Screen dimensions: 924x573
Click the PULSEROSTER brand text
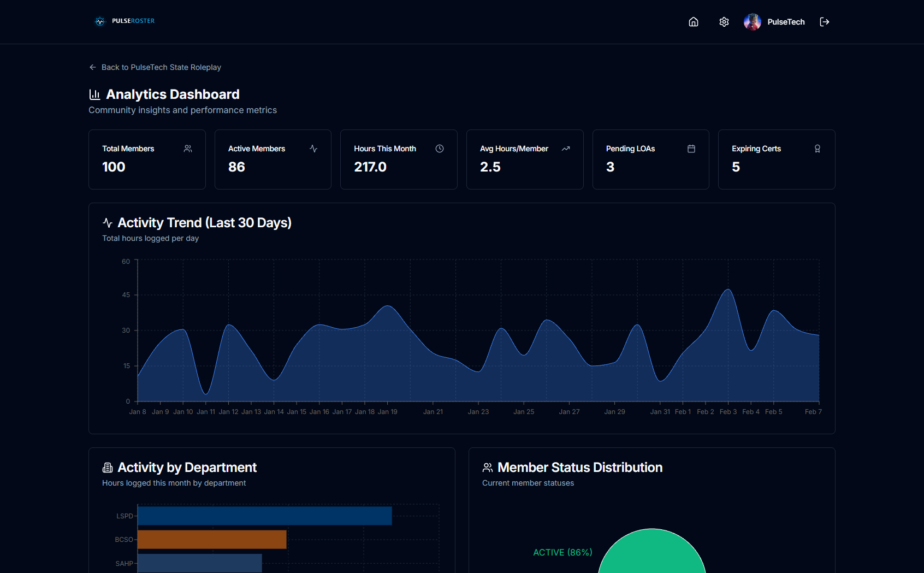click(133, 21)
